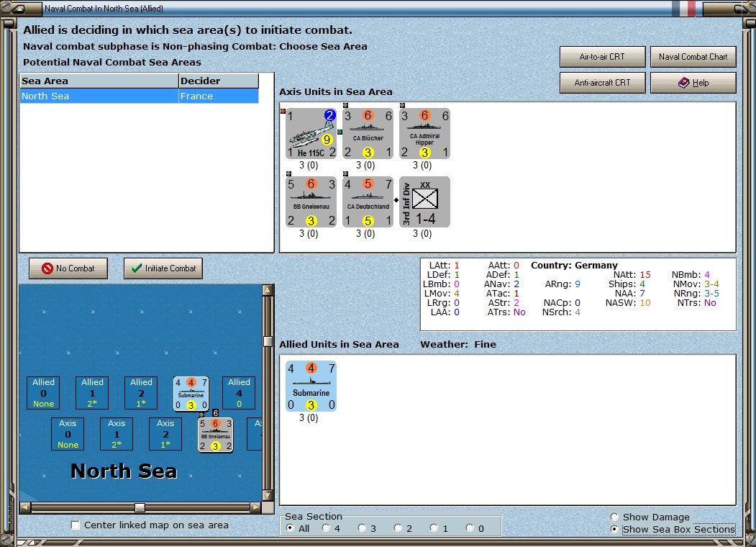Select the CA Blücher ship counter
This screenshot has height=547, width=756.
point(368,133)
